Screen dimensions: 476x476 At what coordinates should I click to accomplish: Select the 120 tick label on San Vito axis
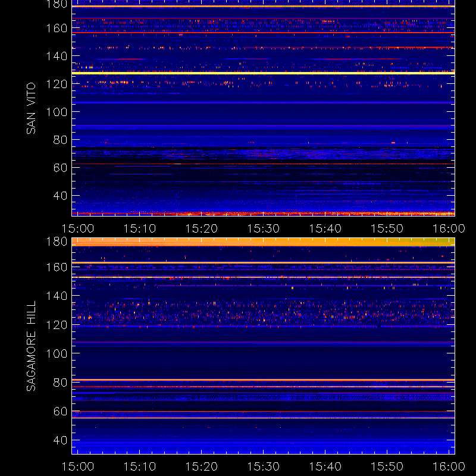(x=57, y=84)
